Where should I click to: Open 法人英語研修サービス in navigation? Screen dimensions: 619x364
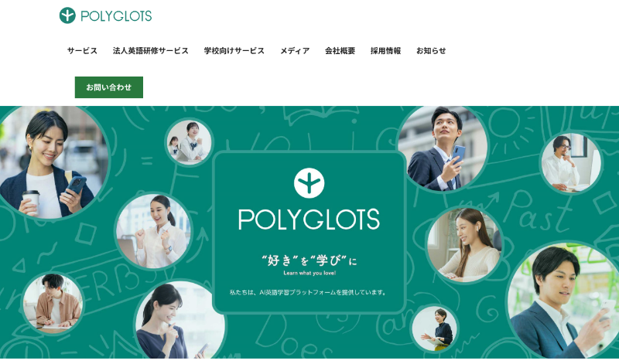(x=150, y=51)
